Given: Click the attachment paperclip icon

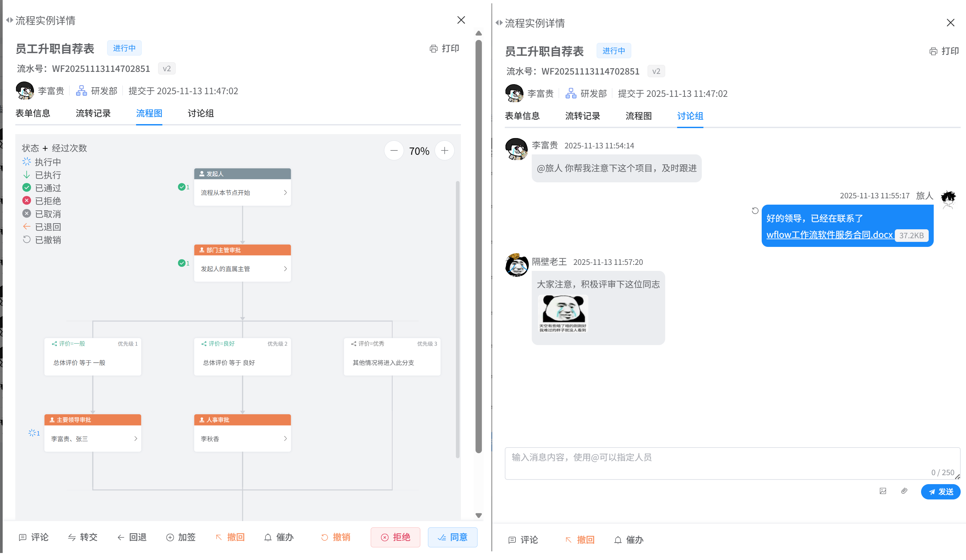Looking at the screenshot, I should pos(904,491).
